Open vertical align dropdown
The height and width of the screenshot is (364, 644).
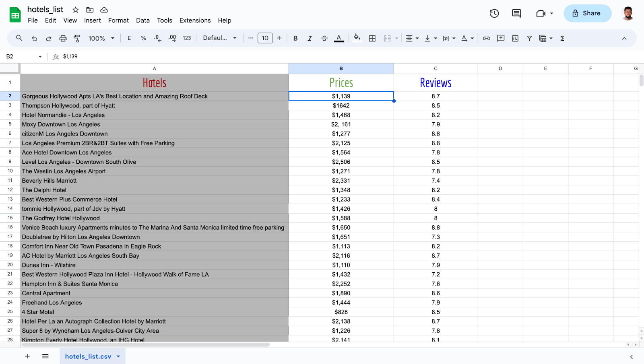click(x=431, y=38)
